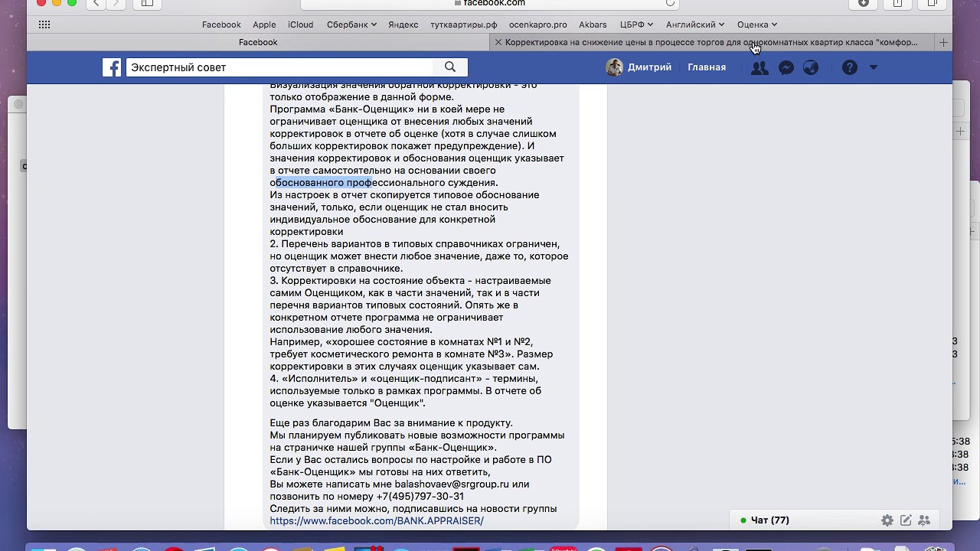980x551 pixels.
Task: Open ocenkapro.pro bookmark
Action: coord(537,24)
